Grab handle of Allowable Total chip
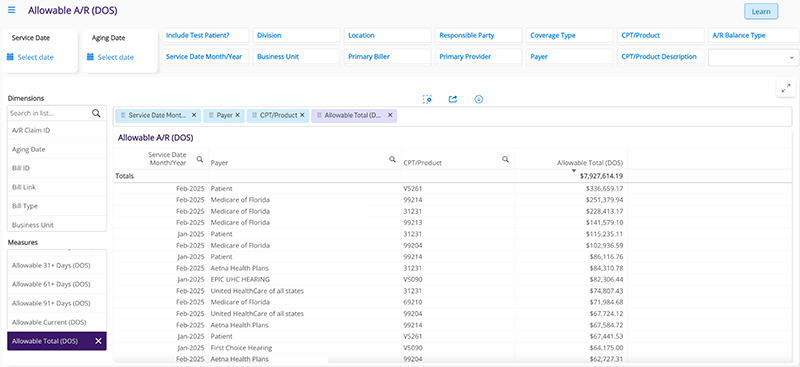Image resolution: width=800 pixels, height=367 pixels. (x=319, y=115)
